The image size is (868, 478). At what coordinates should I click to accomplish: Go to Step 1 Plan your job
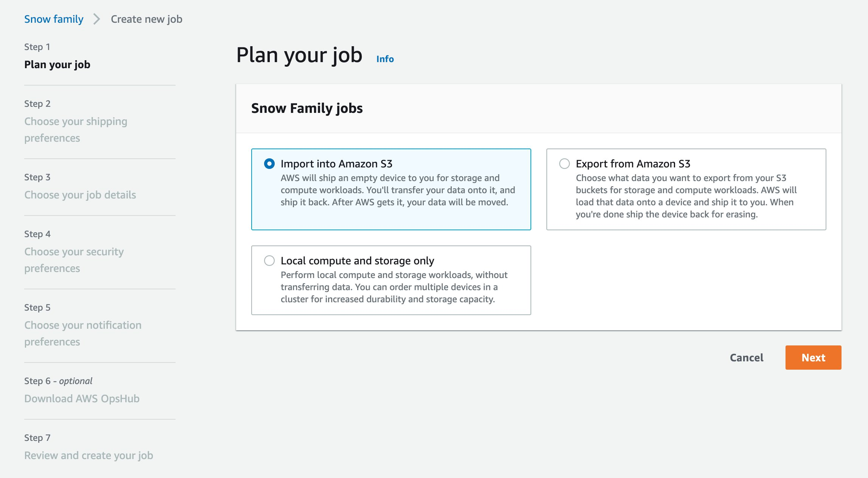pyautogui.click(x=57, y=64)
